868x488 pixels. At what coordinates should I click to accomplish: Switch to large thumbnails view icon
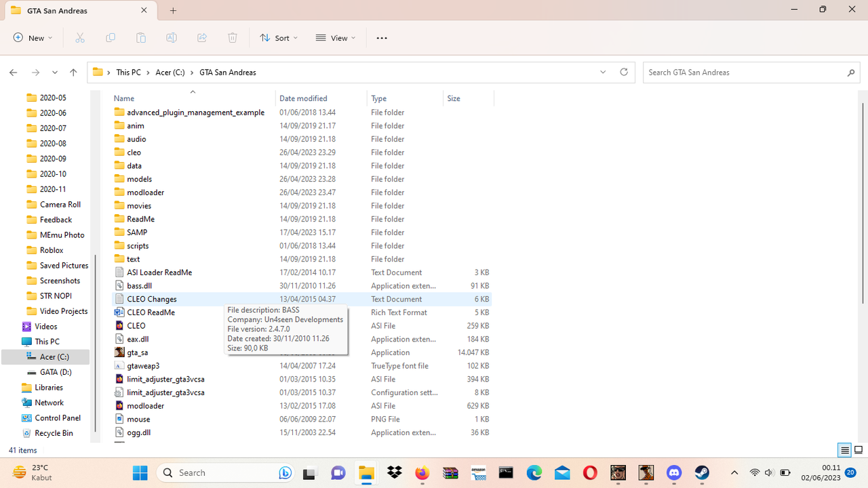[859, 450]
